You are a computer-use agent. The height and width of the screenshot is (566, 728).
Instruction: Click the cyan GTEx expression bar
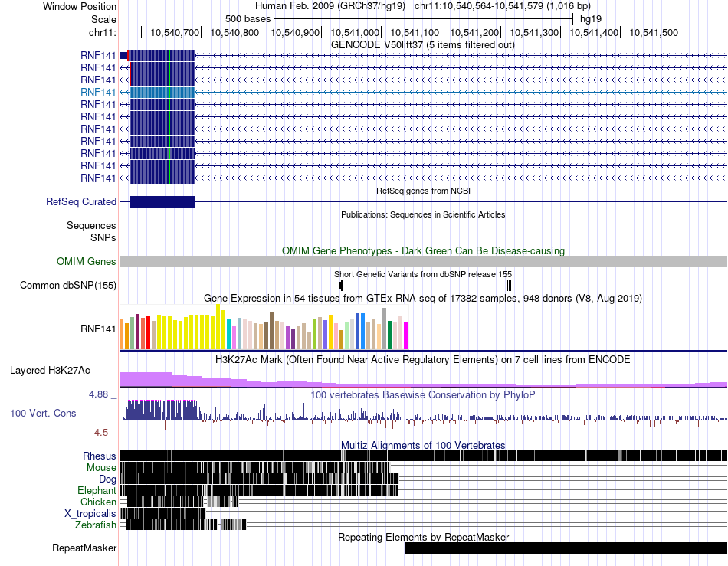(x=229, y=334)
